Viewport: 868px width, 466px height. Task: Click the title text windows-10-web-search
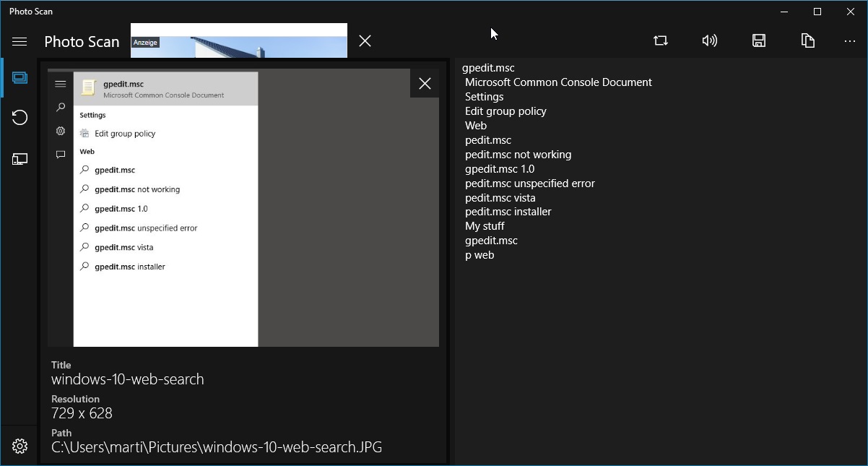coord(128,379)
